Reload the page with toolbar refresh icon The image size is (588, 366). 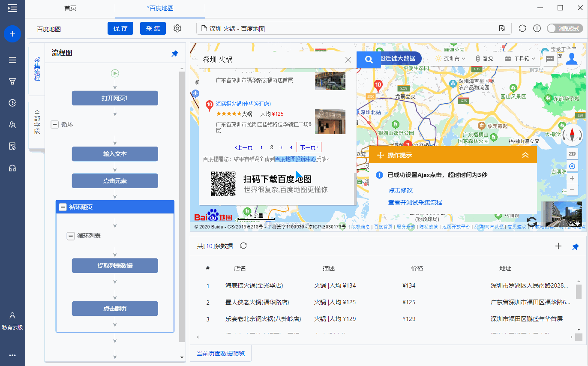[x=522, y=28]
